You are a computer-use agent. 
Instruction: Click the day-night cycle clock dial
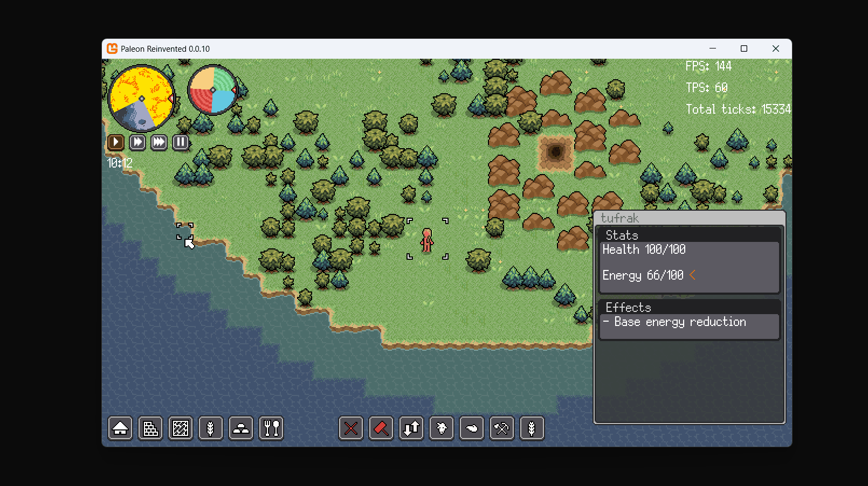142,99
